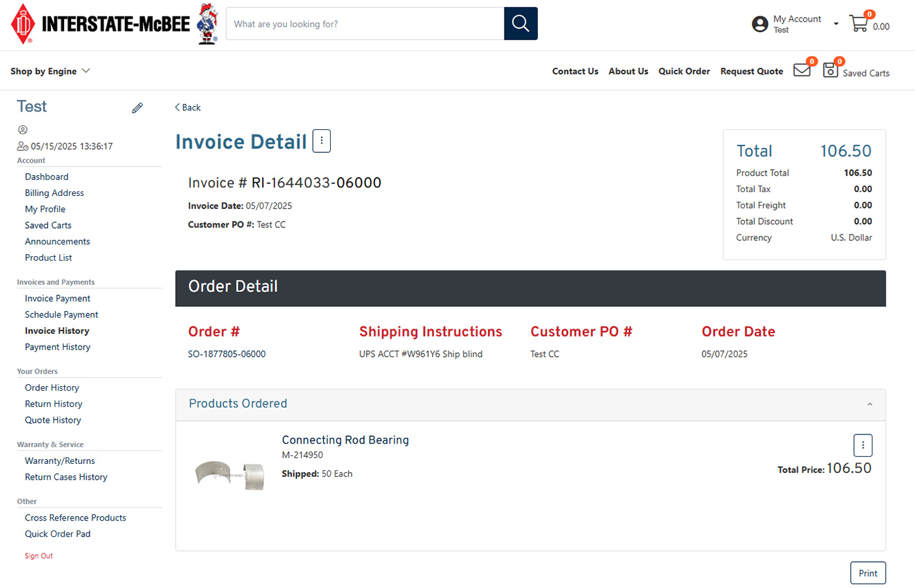Click the mascot figure beside the logo

pos(207,24)
